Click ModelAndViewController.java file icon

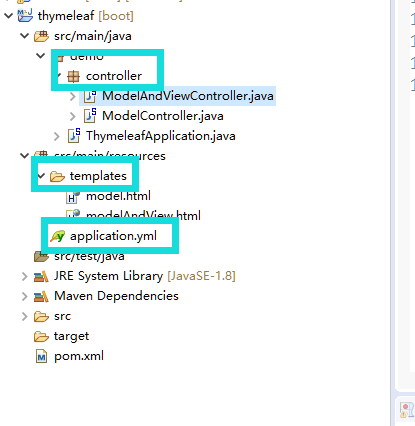90,96
